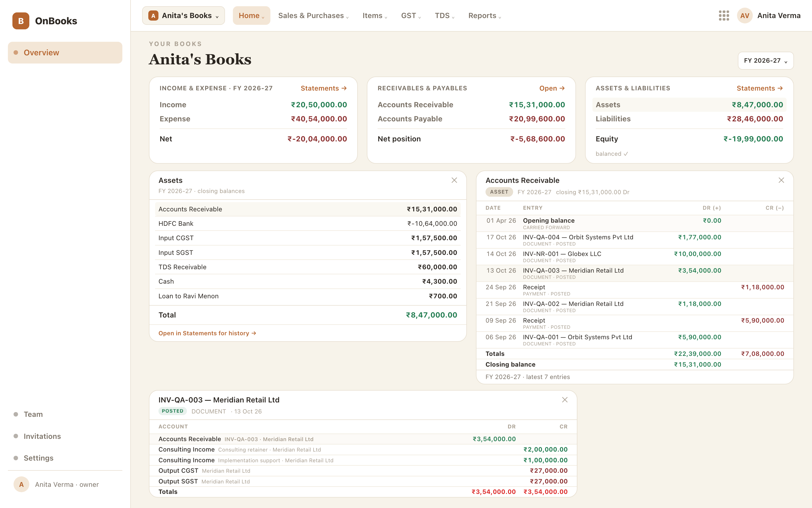Open Invitations in the sidebar
This screenshot has height=508, width=812.
[65, 436]
